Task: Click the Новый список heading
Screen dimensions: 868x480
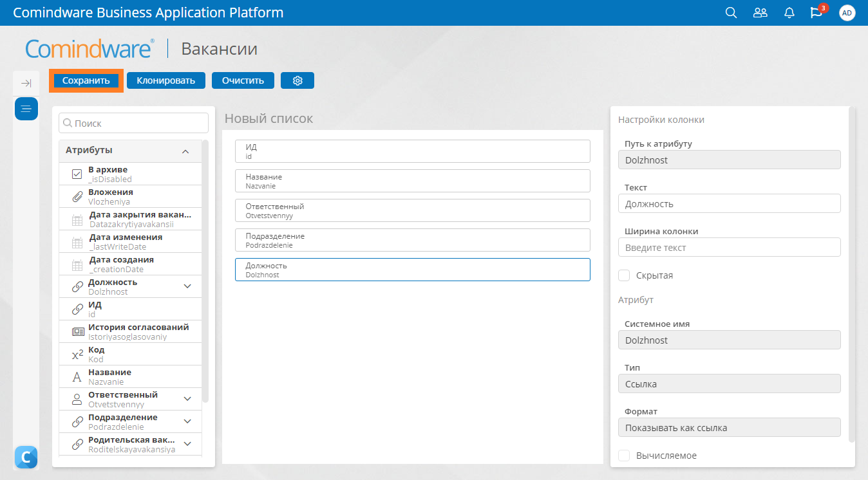Action: [269, 118]
